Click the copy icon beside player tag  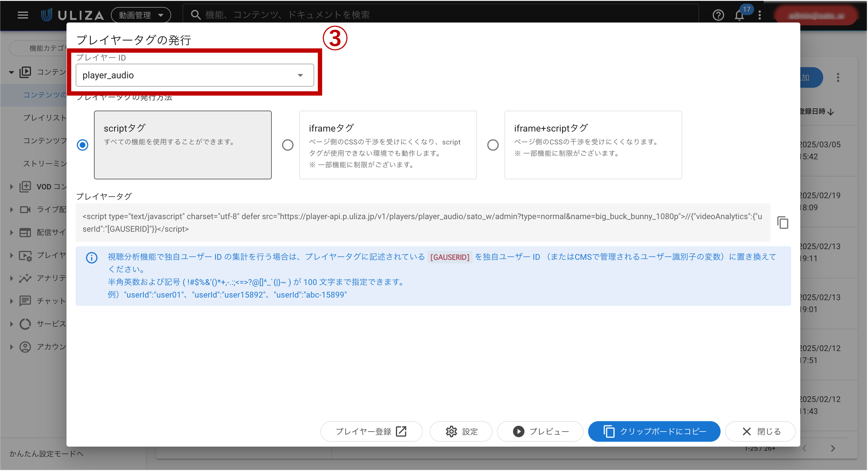tap(782, 223)
